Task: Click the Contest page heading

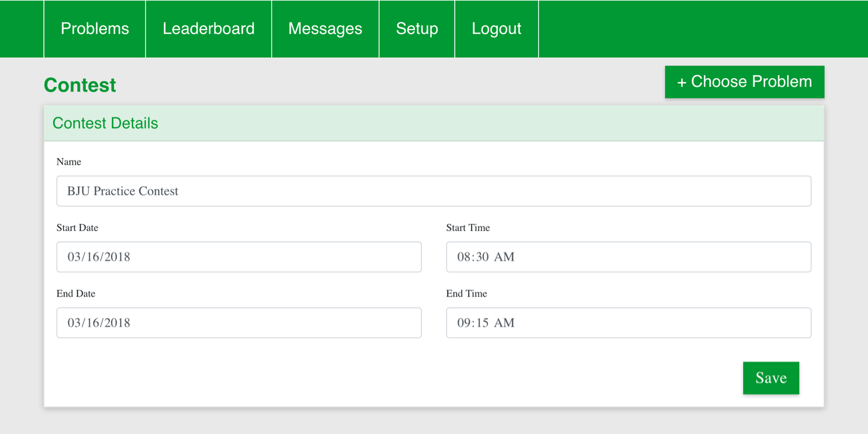Action: point(80,85)
